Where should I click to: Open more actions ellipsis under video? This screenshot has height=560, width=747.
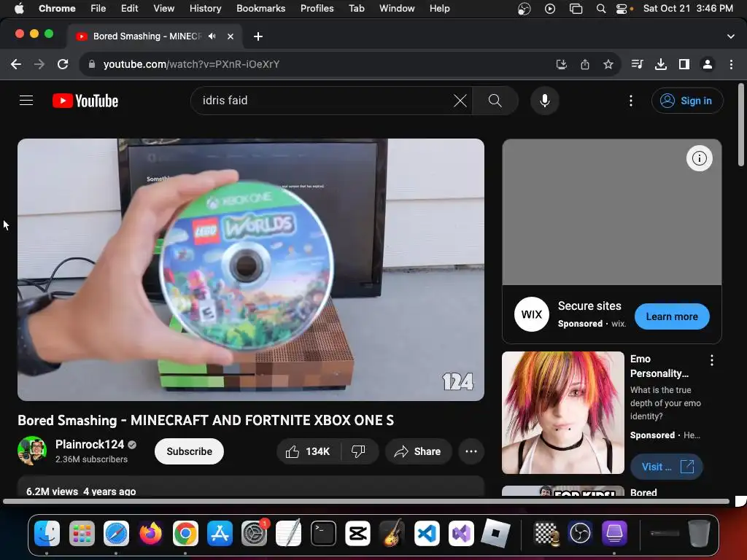click(471, 451)
